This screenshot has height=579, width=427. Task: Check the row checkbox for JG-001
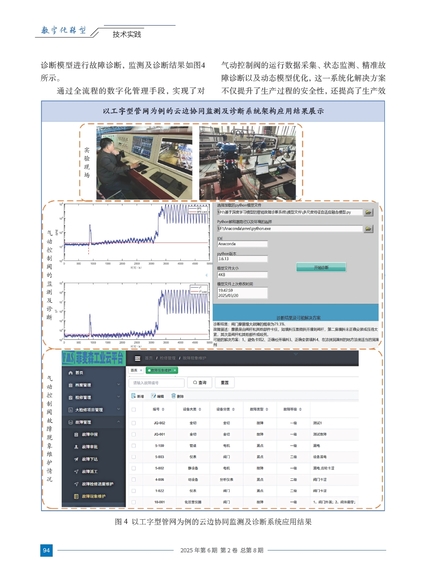[x=134, y=434]
